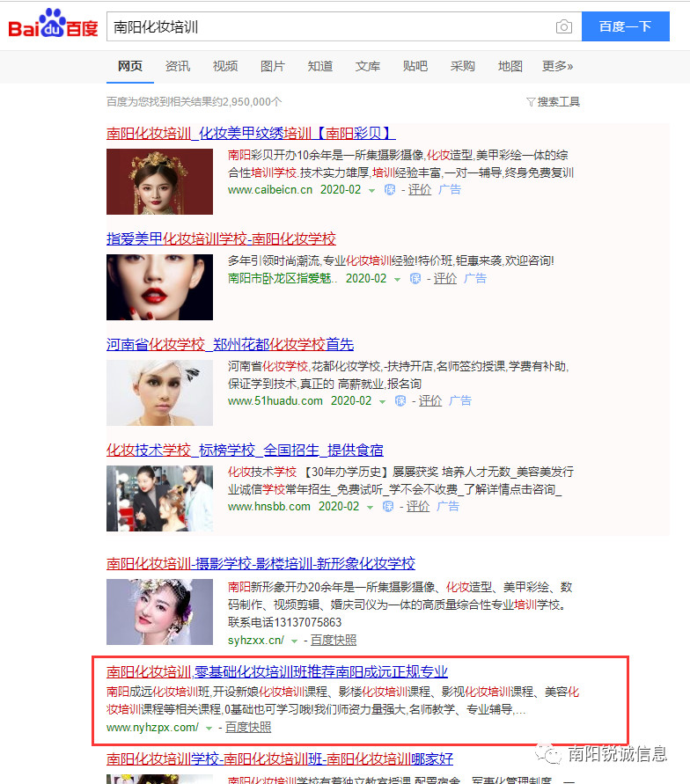Switch to the 图片 tab
This screenshot has height=784, width=690.
click(x=273, y=66)
